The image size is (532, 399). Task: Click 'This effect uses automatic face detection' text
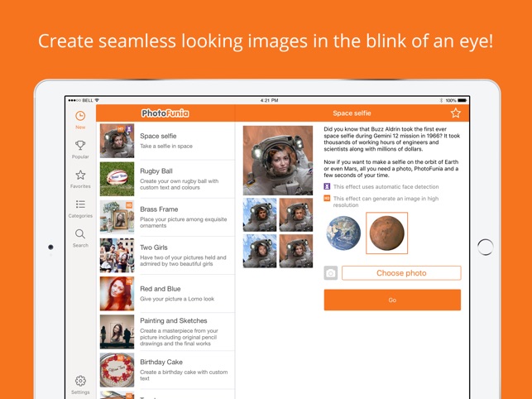coord(386,187)
